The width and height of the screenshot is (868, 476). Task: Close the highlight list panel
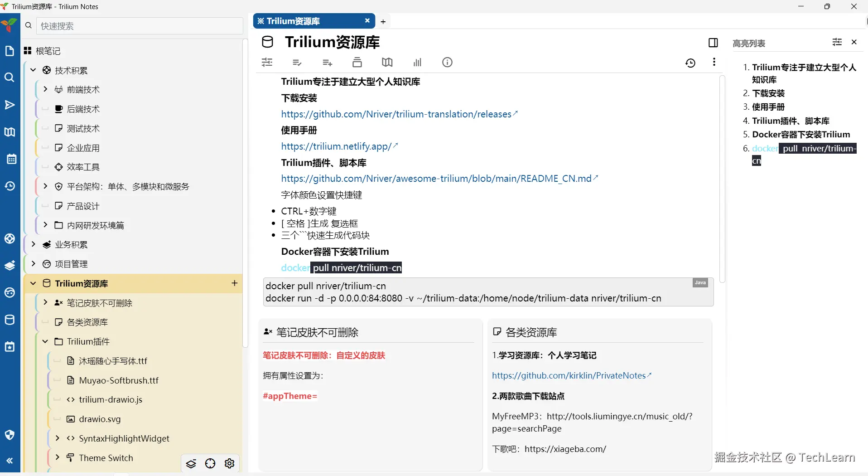point(854,42)
